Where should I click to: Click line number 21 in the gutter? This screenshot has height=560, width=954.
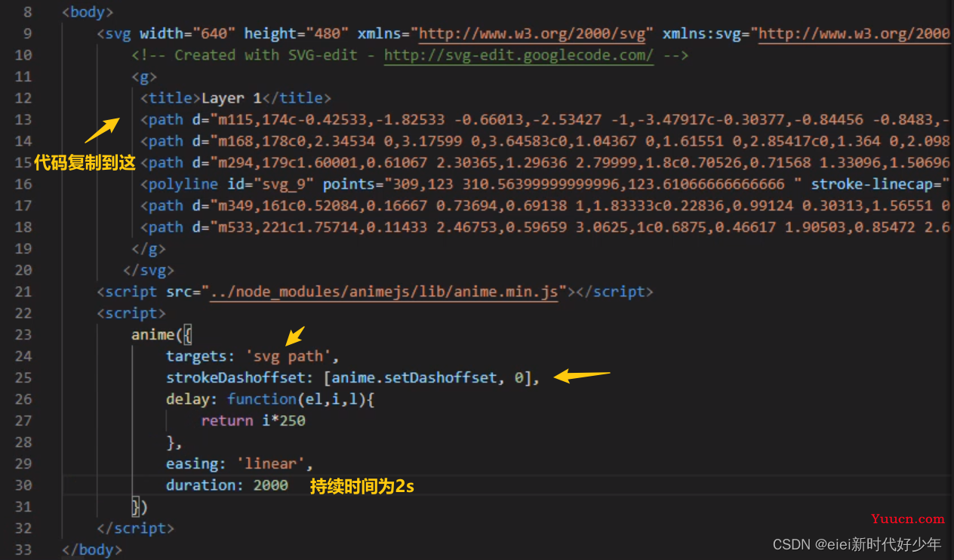point(23,291)
